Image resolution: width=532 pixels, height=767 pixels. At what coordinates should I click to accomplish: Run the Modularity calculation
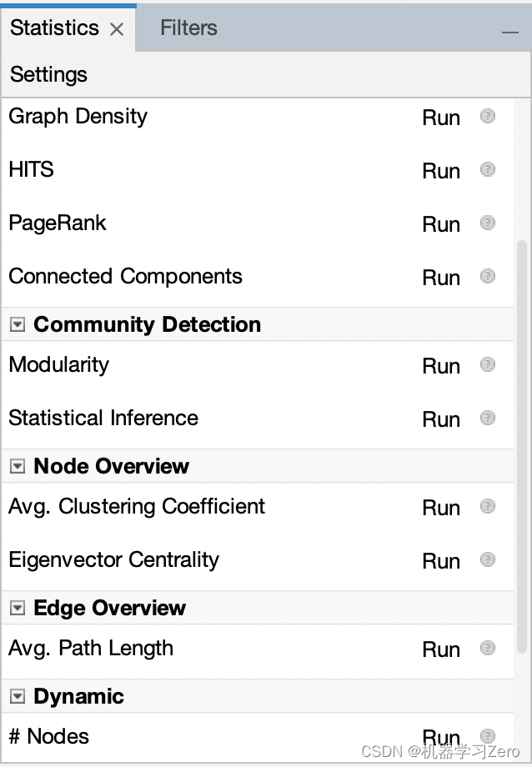(x=441, y=366)
